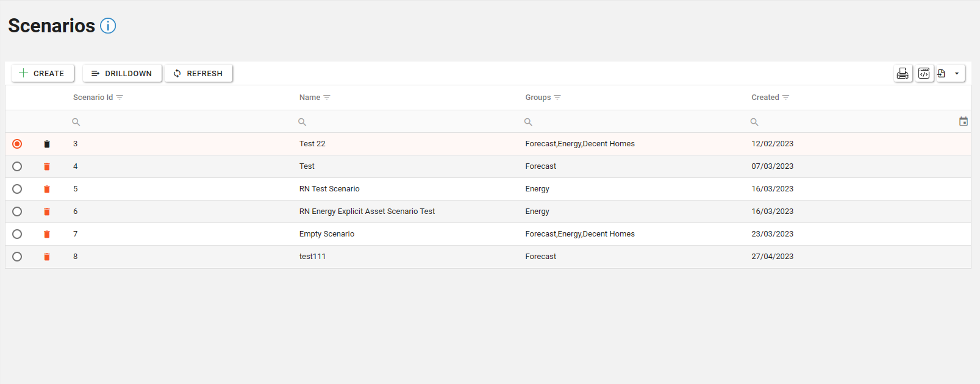The image size is (980, 384).
Task: Delete scenario 4 using its trash icon
Action: click(x=47, y=166)
